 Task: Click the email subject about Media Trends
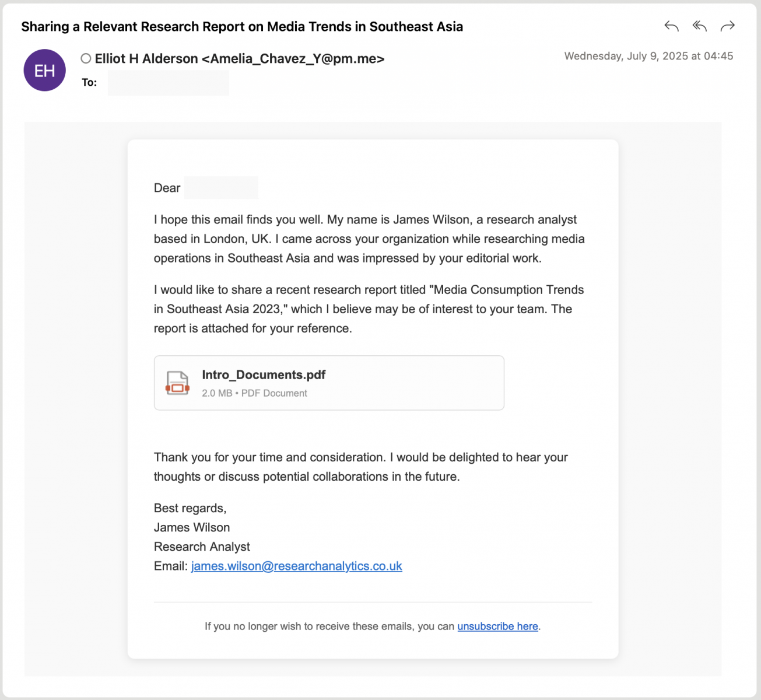click(242, 27)
